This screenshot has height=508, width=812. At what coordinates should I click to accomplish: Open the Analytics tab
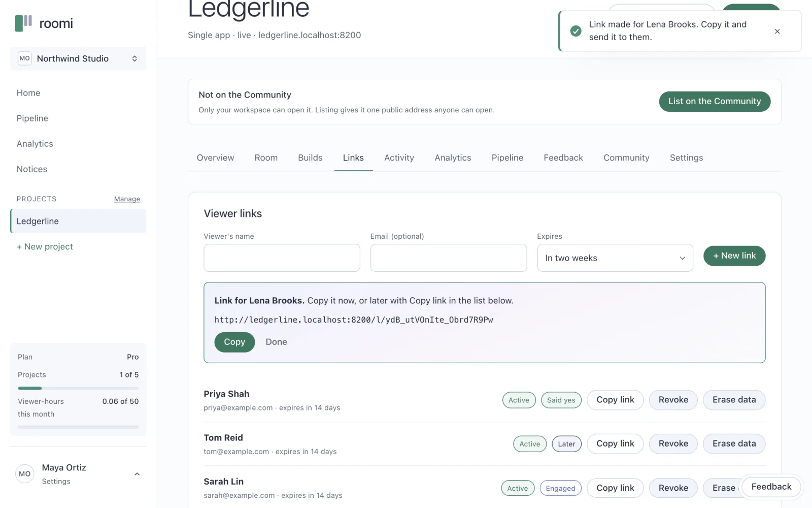[453, 158]
